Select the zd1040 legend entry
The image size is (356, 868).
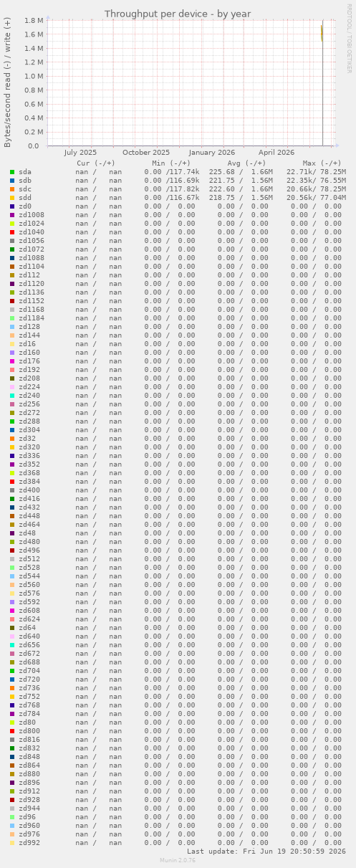(x=32, y=232)
